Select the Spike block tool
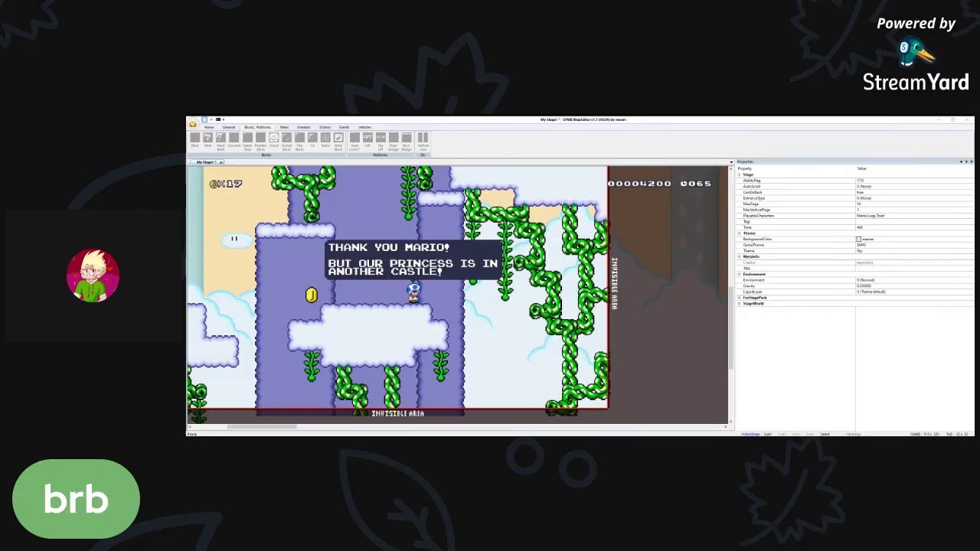Image resolution: width=980 pixels, height=551 pixels. [325, 141]
